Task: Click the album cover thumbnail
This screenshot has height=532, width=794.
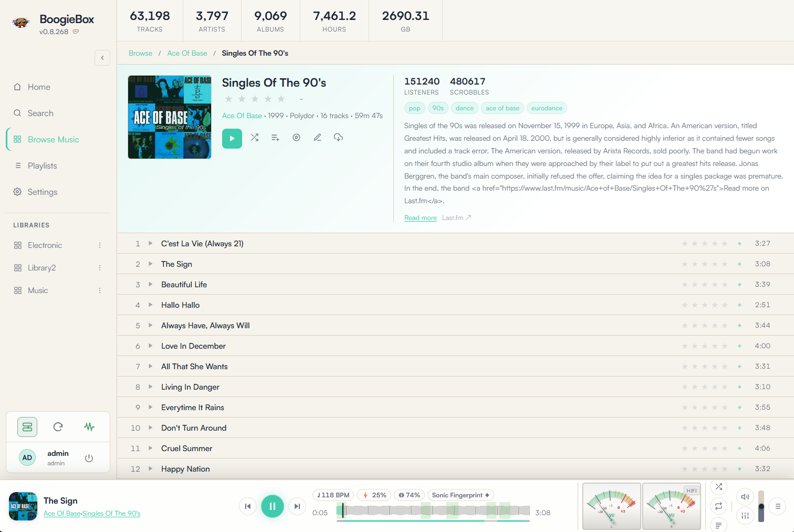Action: [x=170, y=117]
